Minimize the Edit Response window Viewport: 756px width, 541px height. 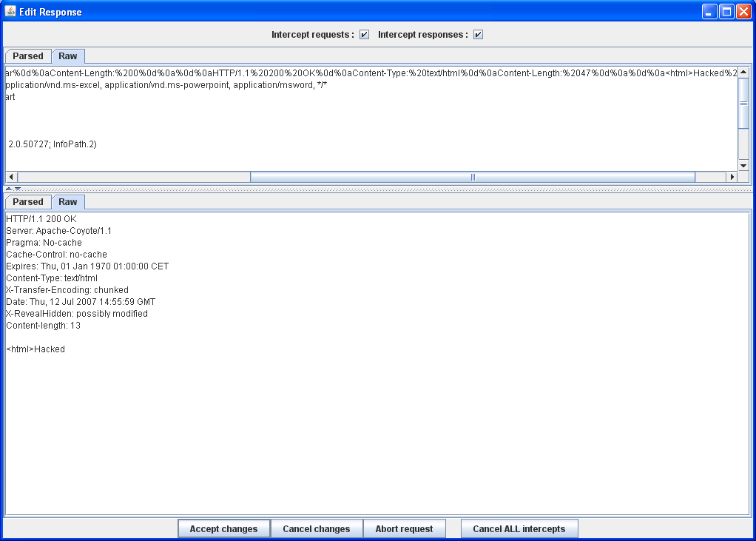[x=709, y=12]
